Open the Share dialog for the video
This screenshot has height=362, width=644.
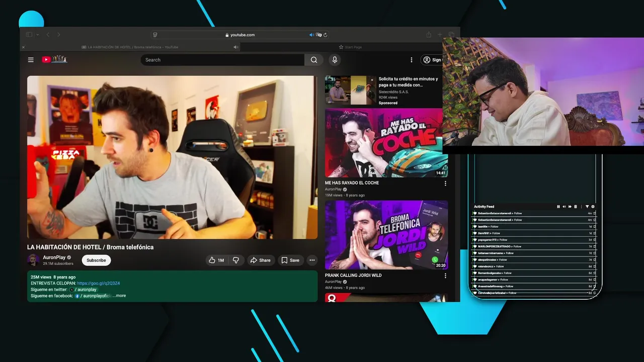click(261, 260)
